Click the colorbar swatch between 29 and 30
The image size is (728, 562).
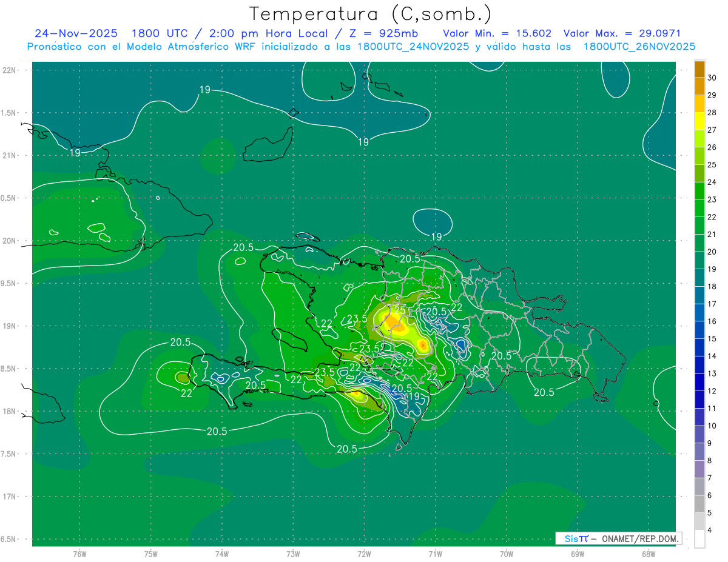(699, 86)
